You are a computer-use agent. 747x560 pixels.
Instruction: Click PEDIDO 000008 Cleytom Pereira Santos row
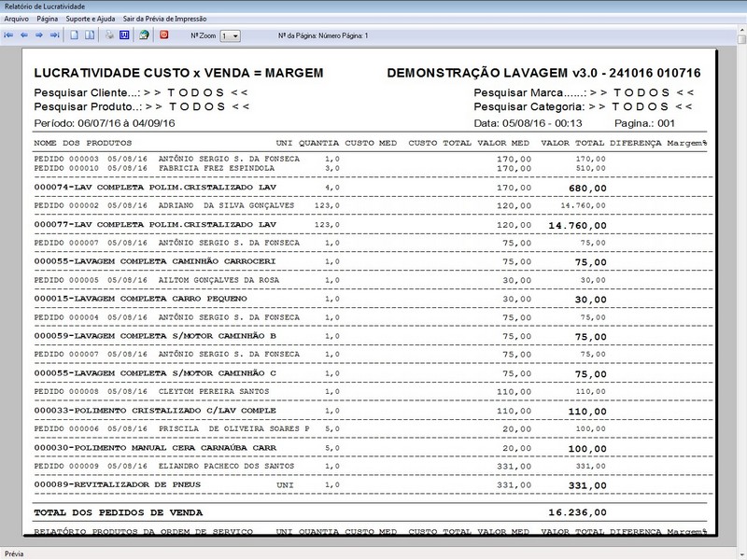click(x=319, y=392)
